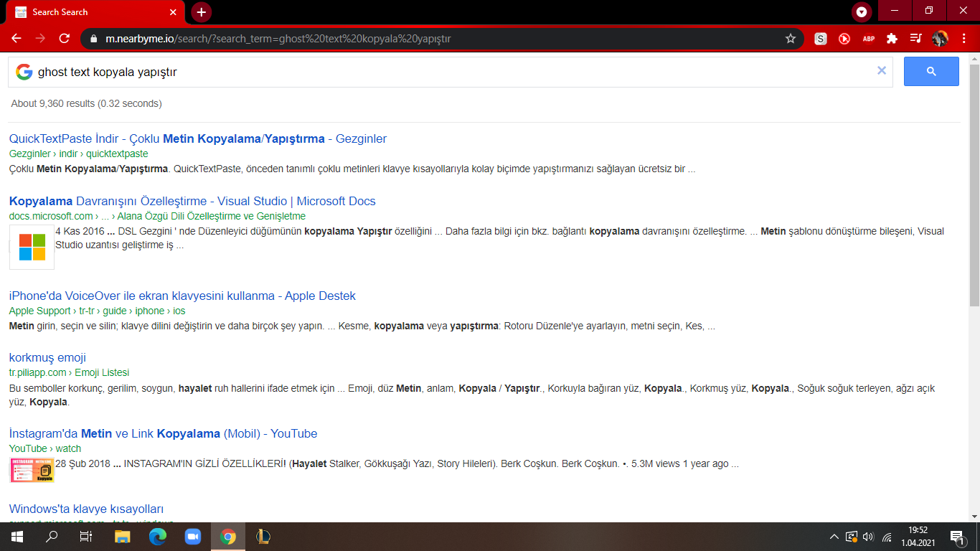This screenshot has height=551, width=980.
Task: Open Kopyalama Davranışını Özelleştirme result
Action: pyautogui.click(x=192, y=201)
